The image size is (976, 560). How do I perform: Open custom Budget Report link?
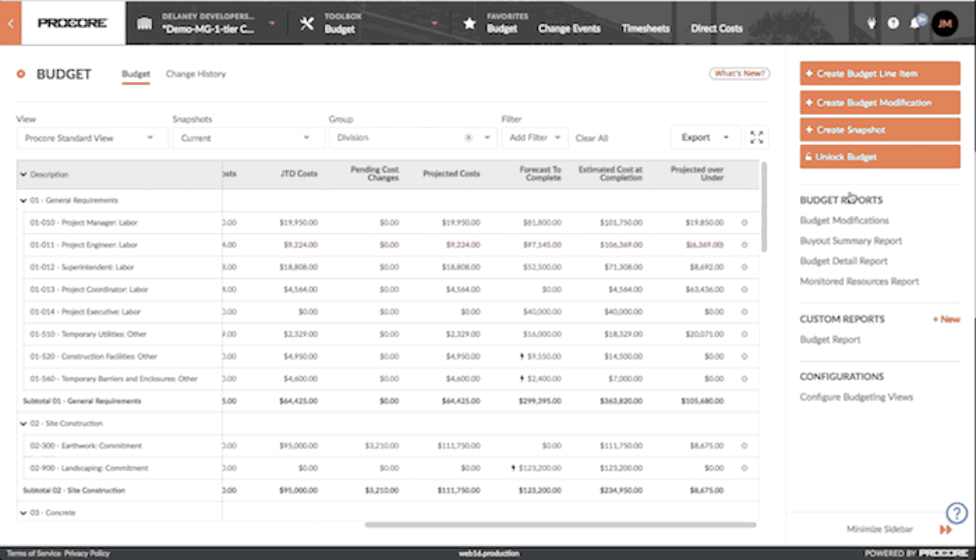pyautogui.click(x=830, y=340)
